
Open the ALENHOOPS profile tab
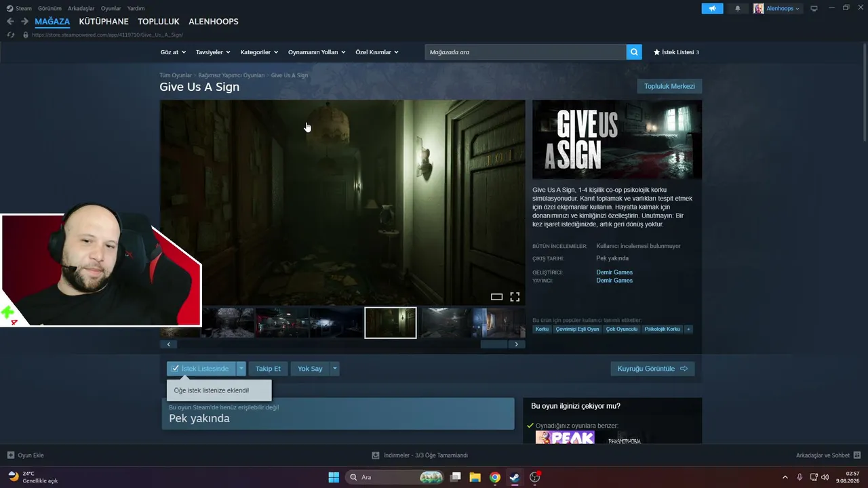tap(214, 22)
